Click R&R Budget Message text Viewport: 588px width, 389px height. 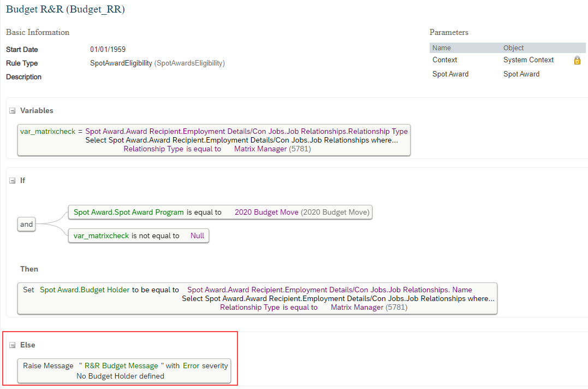pyautogui.click(x=121, y=366)
